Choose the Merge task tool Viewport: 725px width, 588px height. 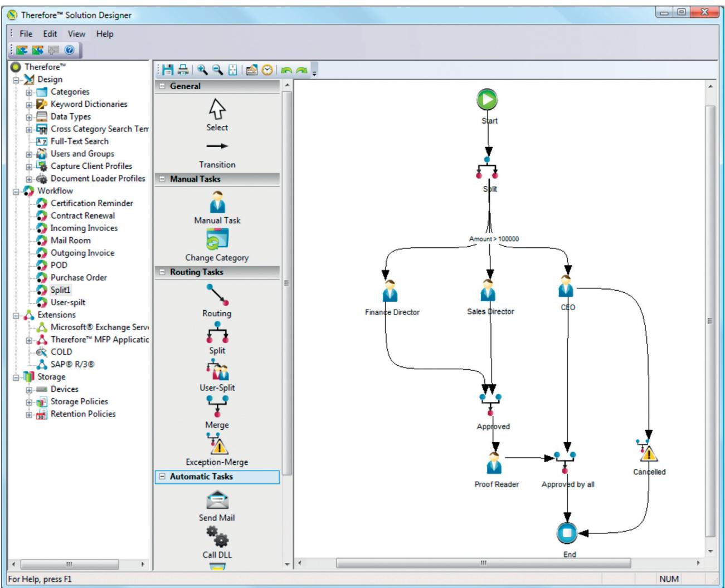tap(217, 413)
